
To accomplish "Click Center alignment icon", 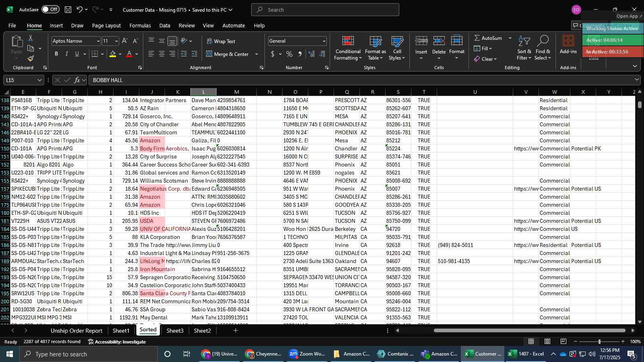I will pos(162,54).
